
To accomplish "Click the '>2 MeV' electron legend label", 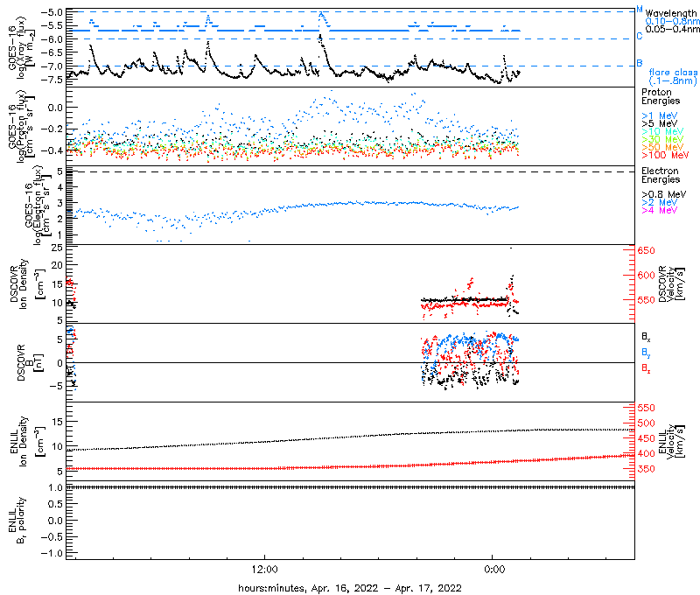I will pos(659,202).
